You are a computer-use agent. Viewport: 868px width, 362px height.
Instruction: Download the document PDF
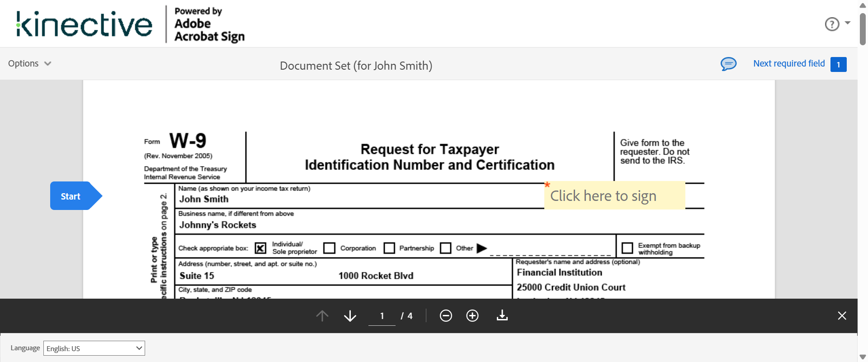[502, 315]
